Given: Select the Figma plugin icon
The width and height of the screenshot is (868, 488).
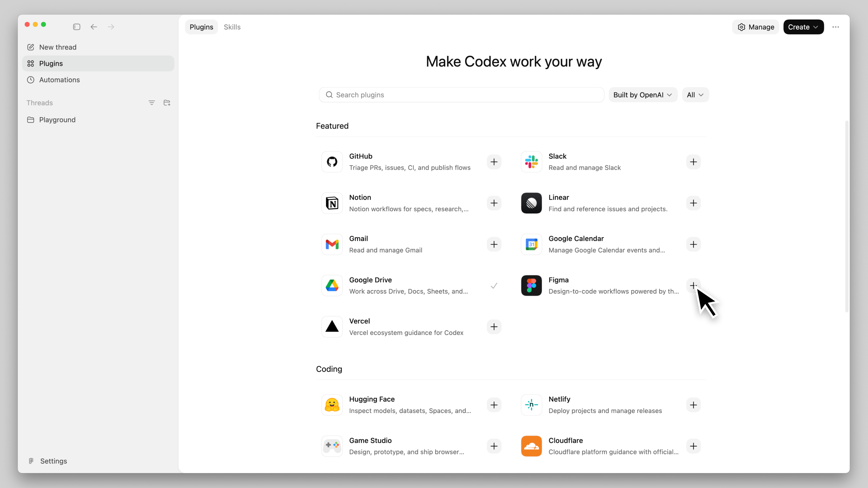Looking at the screenshot, I should coord(531,286).
